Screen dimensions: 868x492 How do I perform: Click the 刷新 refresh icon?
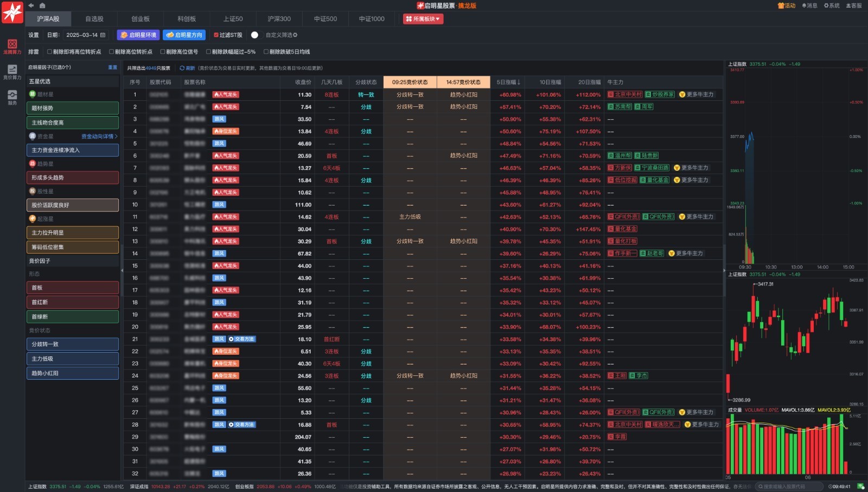(182, 68)
